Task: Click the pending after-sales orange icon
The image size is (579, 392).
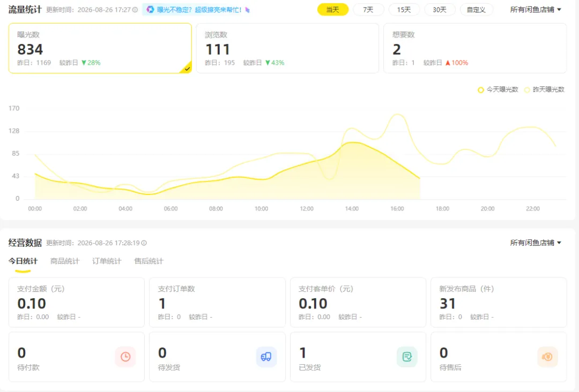Action: point(547,357)
